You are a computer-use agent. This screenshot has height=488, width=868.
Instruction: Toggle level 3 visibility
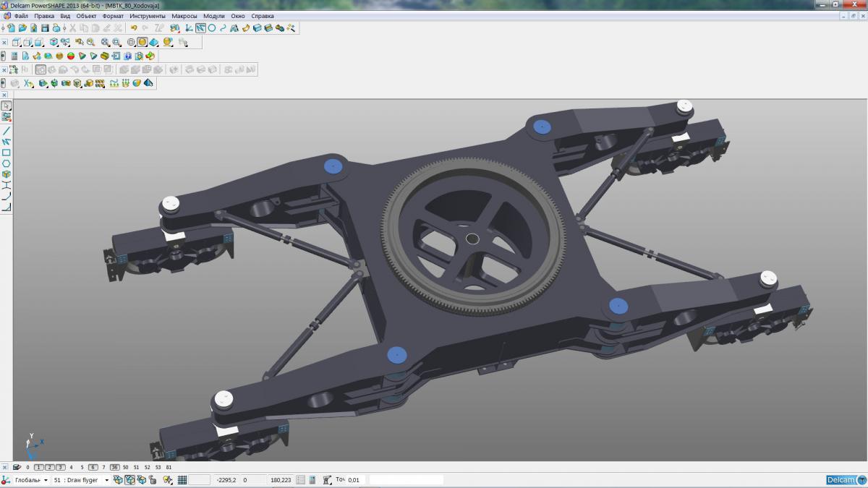pos(61,467)
